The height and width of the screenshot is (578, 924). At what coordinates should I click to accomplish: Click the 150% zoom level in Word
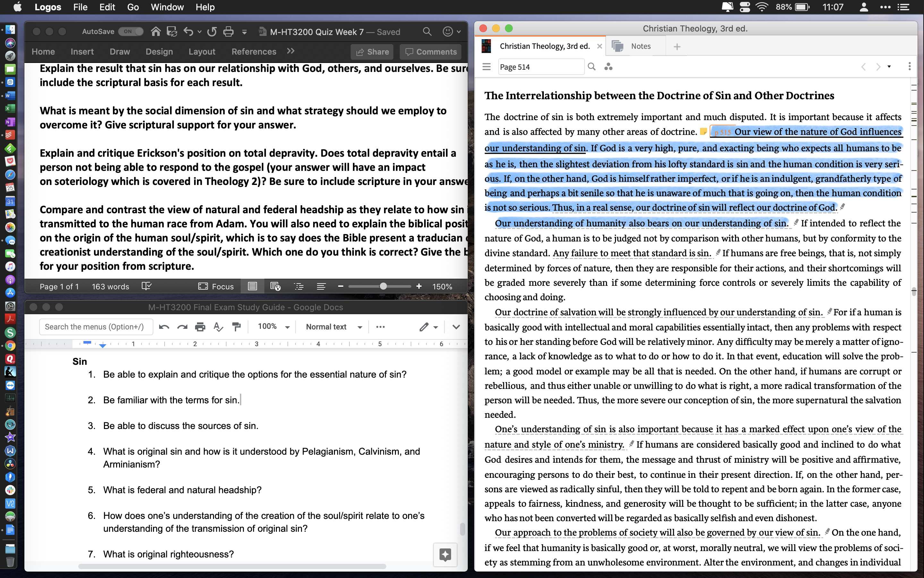pyautogui.click(x=442, y=286)
